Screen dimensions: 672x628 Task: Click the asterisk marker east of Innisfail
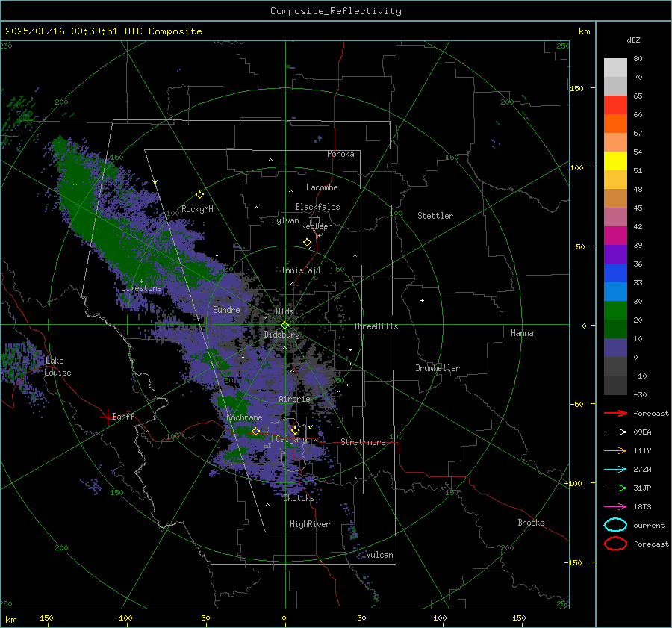click(x=355, y=256)
